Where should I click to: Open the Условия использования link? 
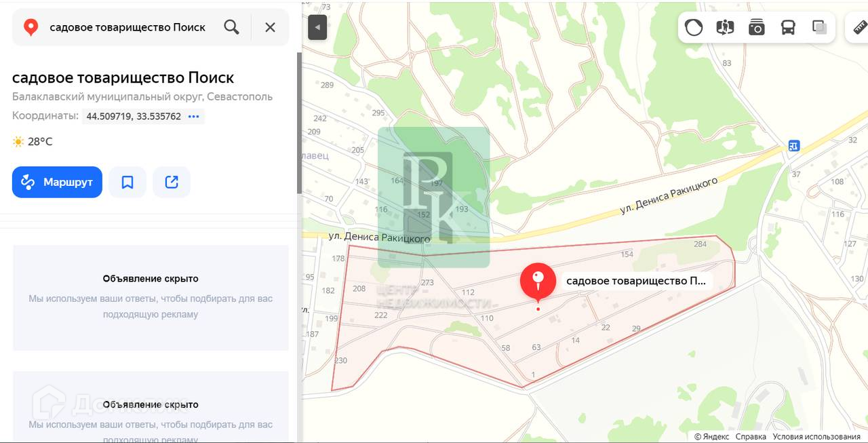click(816, 436)
